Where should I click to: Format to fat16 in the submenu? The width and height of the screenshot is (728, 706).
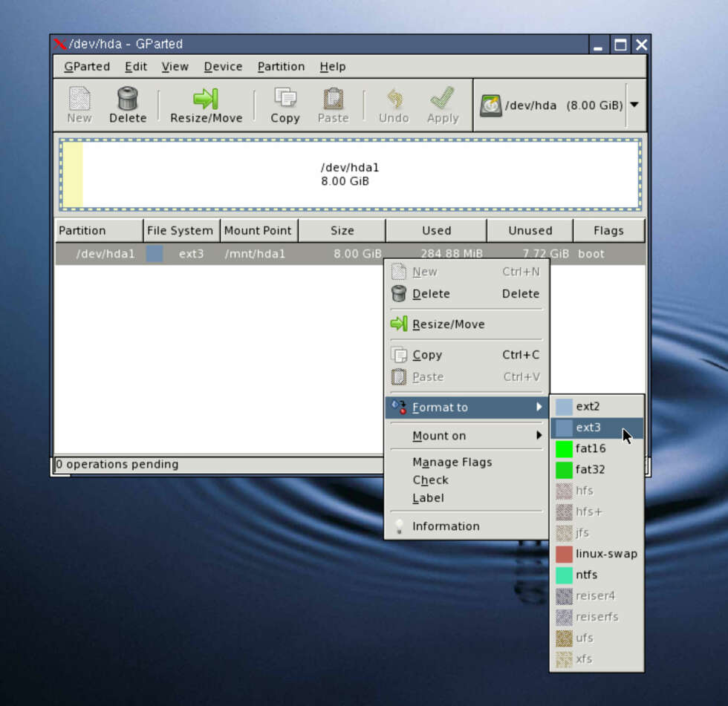[x=597, y=448]
